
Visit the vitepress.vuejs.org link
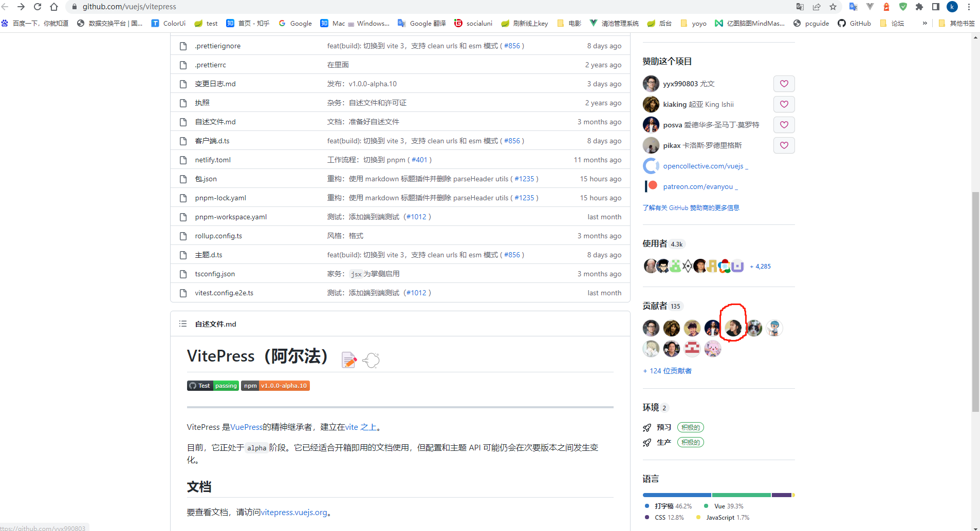294,512
